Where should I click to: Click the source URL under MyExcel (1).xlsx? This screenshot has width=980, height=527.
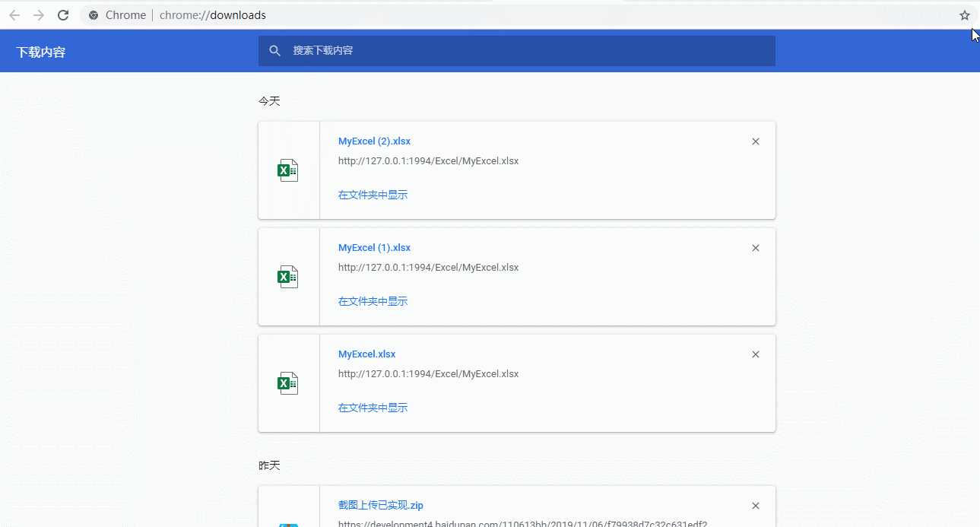[x=428, y=268]
